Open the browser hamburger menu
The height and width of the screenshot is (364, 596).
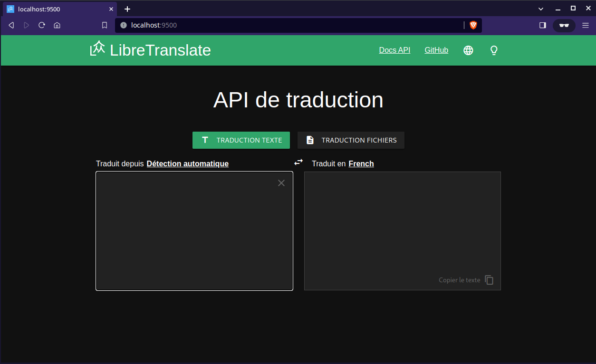point(586,25)
